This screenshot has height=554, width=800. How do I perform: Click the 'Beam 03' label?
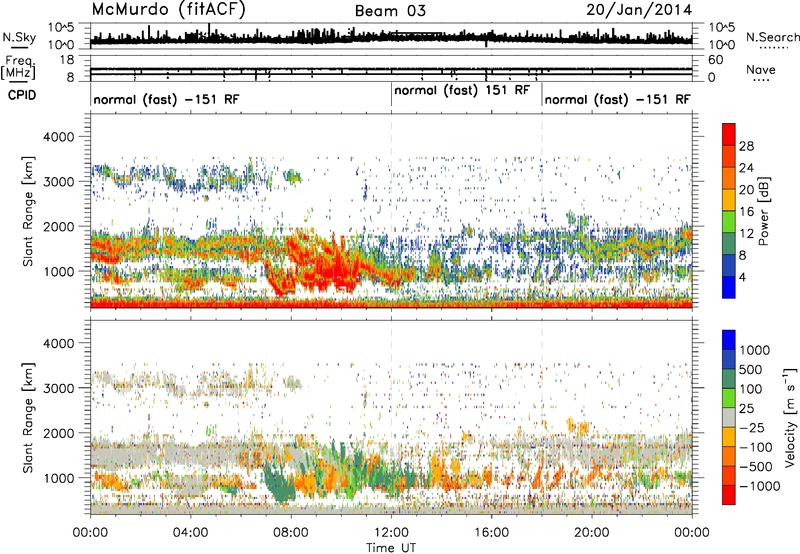pyautogui.click(x=390, y=11)
